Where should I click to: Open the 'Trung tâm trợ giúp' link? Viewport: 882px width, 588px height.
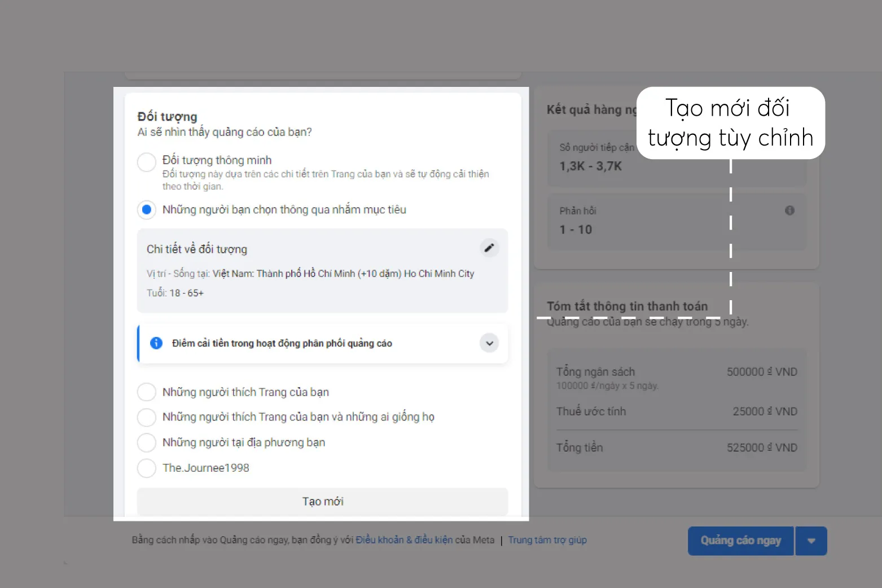click(x=547, y=539)
